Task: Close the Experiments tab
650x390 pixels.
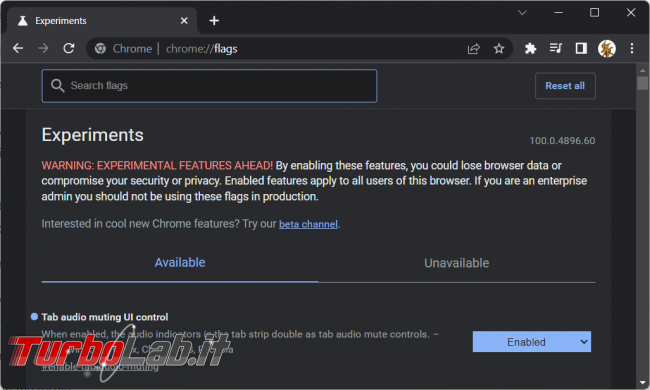Action: point(184,20)
